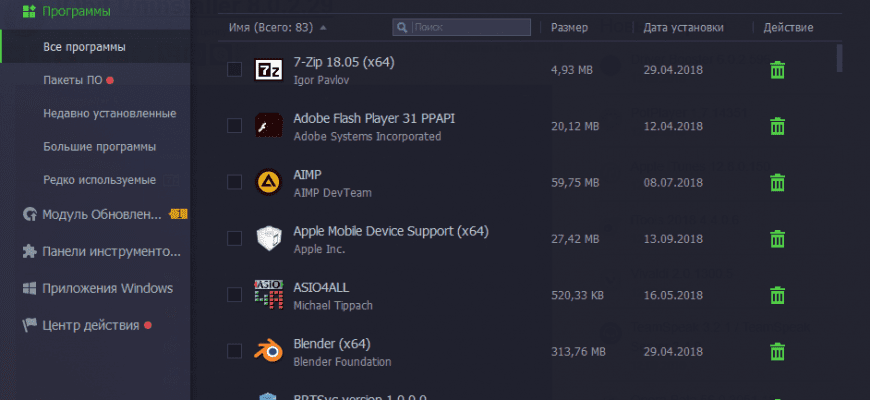Click the 08.07.2018 install date
Image resolution: width=870 pixels, height=400 pixels.
(673, 183)
